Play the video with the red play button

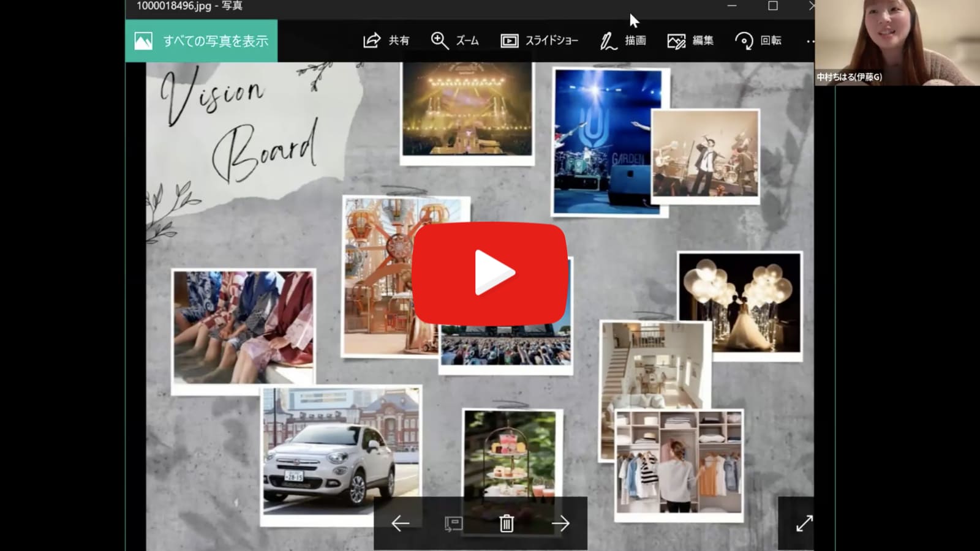coord(490,273)
